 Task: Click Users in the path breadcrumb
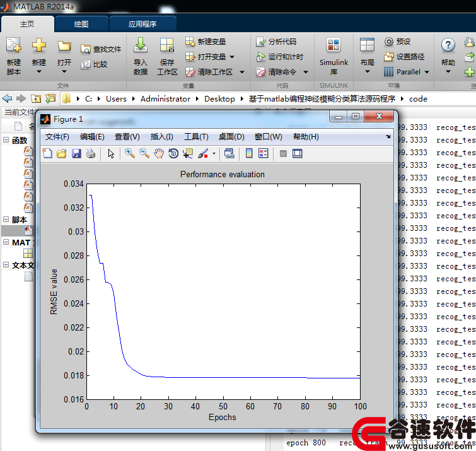coord(116,98)
